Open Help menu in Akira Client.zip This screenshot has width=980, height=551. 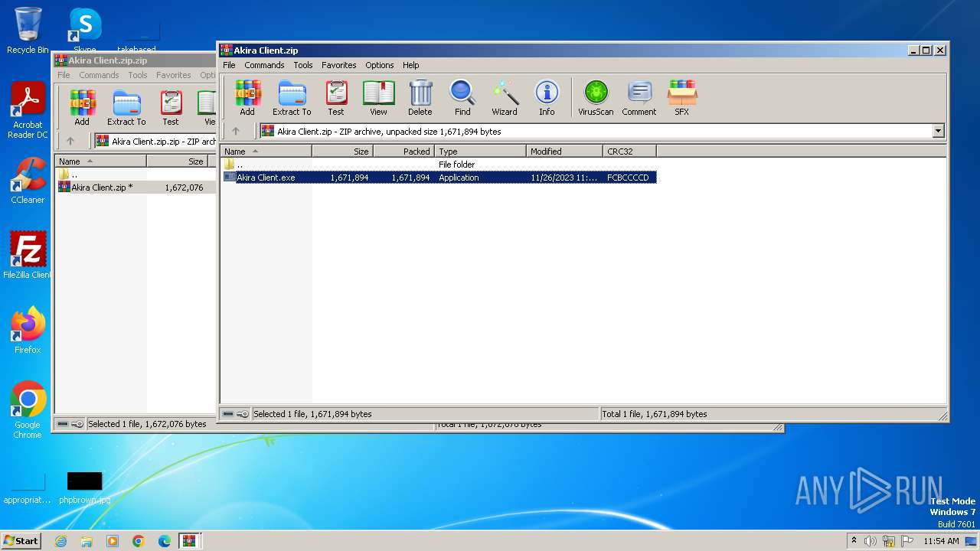pos(411,65)
